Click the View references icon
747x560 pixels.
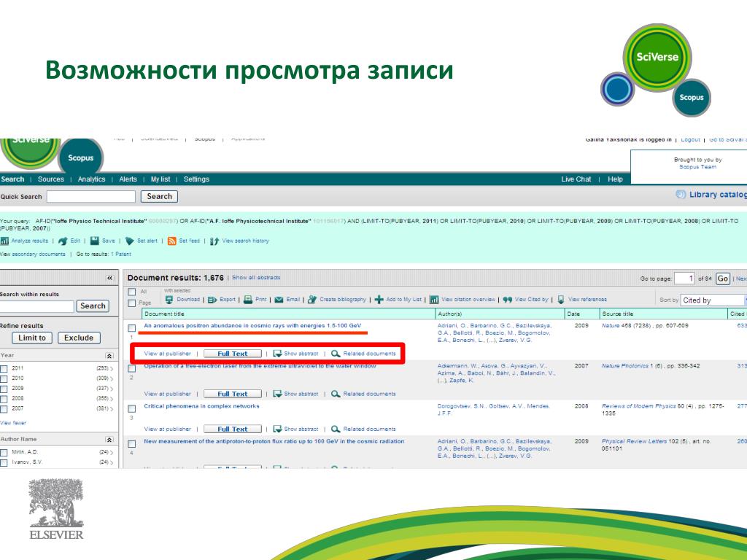pyautogui.click(x=561, y=300)
